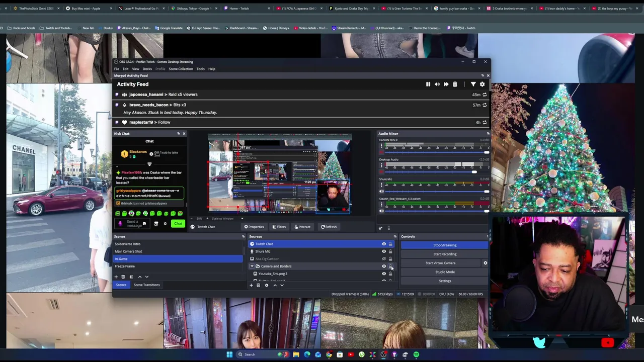The image size is (644, 362).
Task: Toggle lock on Camera and Borders group
Action: point(390,266)
